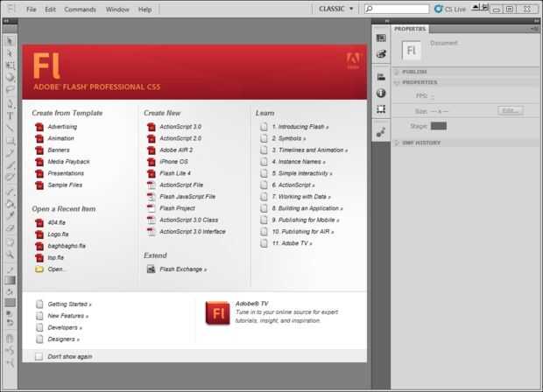543x392 pixels.
Task: Open the Commands menu
Action: (80, 10)
